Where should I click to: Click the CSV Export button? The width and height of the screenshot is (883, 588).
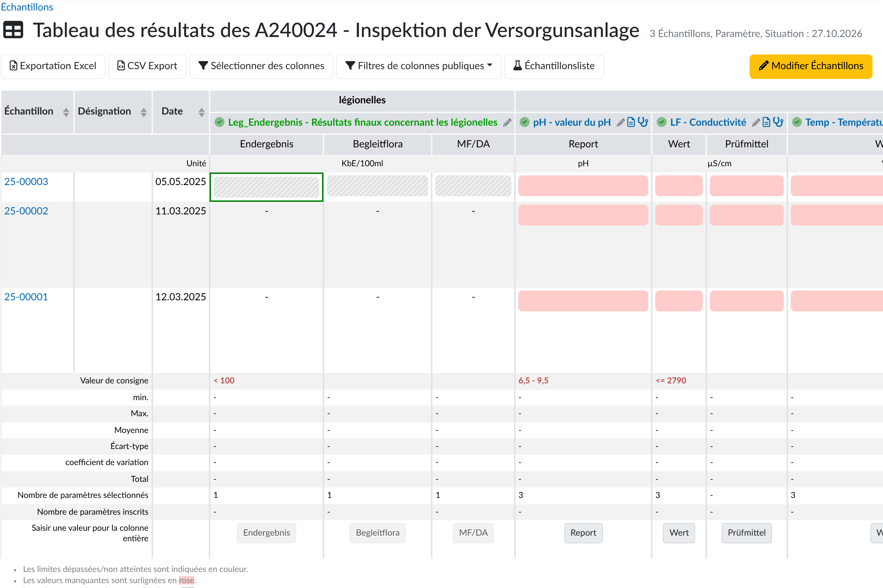pos(147,66)
